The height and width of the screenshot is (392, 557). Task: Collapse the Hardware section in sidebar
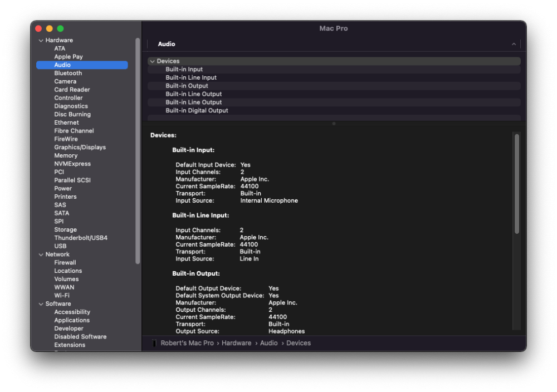[x=41, y=41]
